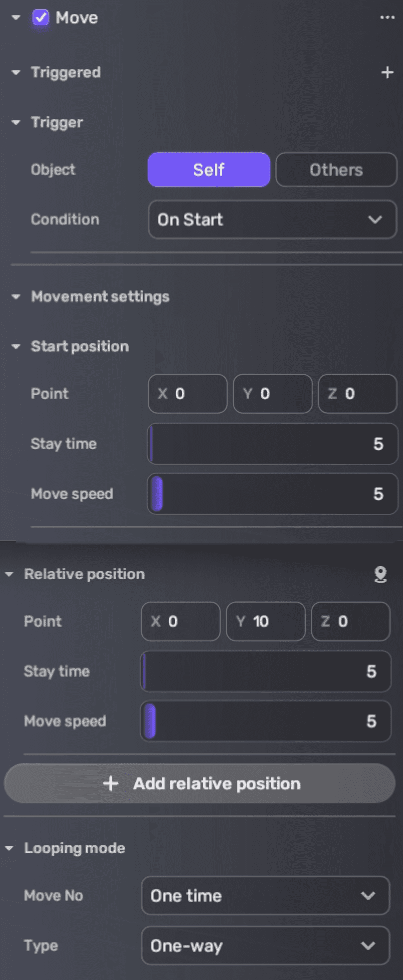Screen dimensions: 403x980
Task: Open the On Start condition dropdown
Action: click(272, 220)
